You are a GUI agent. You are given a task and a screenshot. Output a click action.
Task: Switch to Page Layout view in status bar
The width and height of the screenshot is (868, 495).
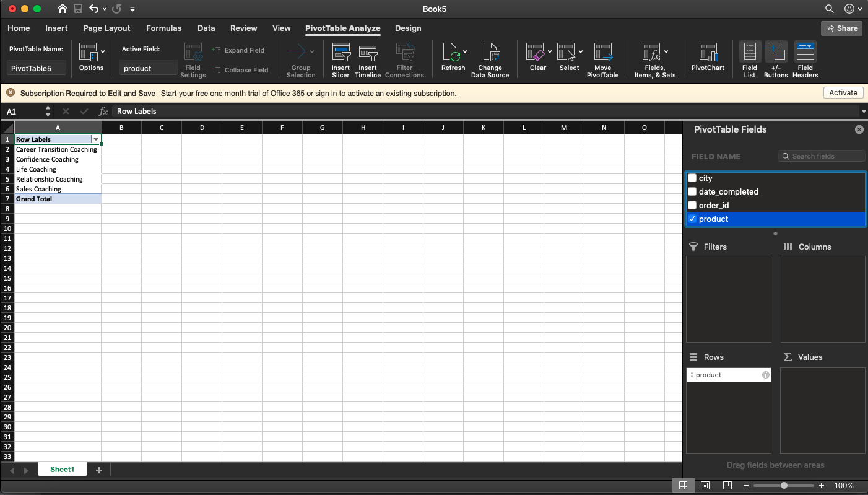pyautogui.click(x=705, y=486)
